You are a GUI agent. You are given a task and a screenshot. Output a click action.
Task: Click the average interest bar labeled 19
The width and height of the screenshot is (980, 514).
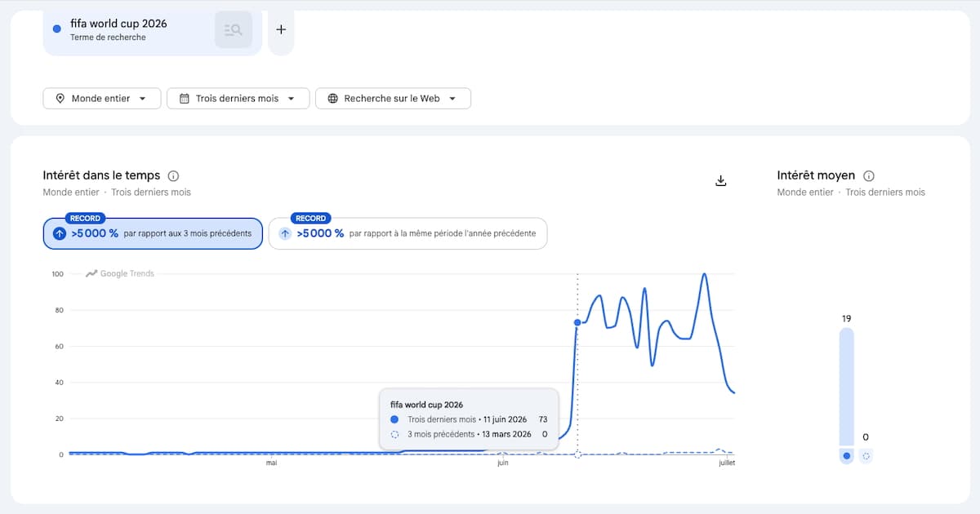[847, 387]
